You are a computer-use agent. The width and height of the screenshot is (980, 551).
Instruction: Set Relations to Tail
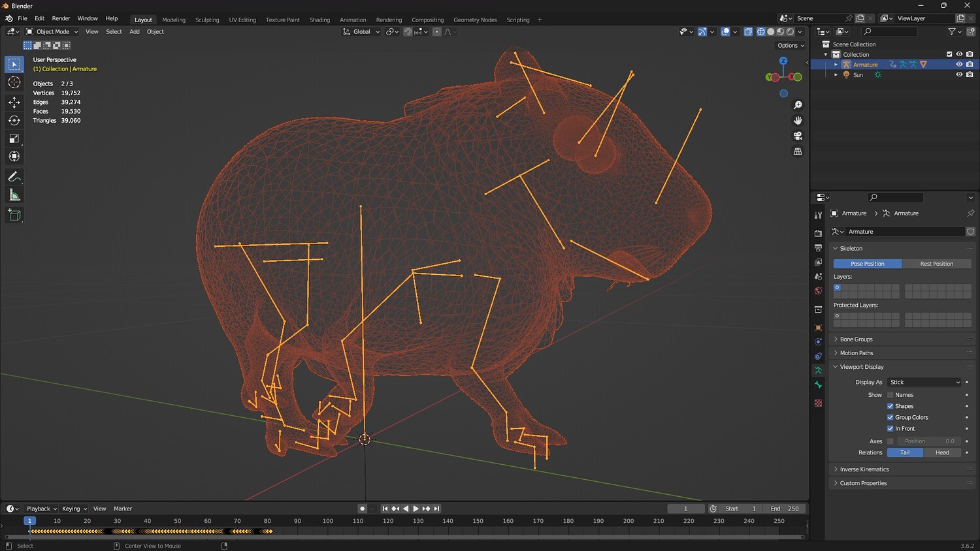click(905, 452)
